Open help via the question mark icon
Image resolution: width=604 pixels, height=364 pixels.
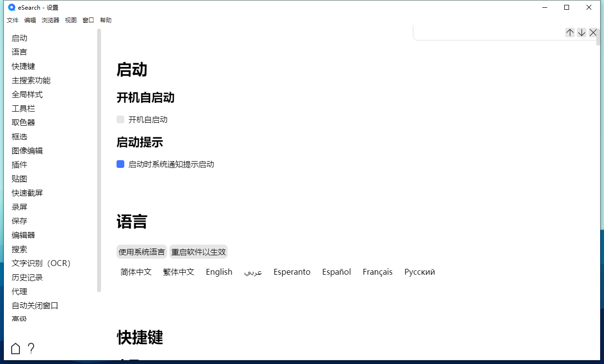pyautogui.click(x=31, y=348)
